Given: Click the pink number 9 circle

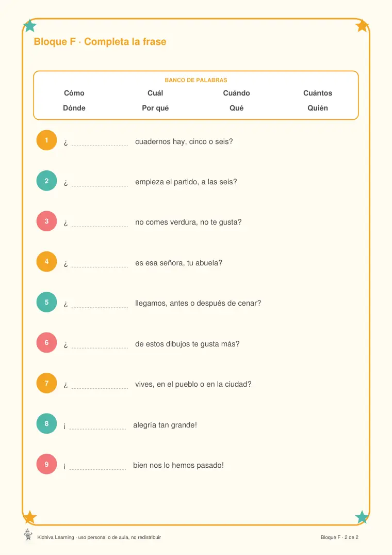Looking at the screenshot, I should click(x=46, y=464).
